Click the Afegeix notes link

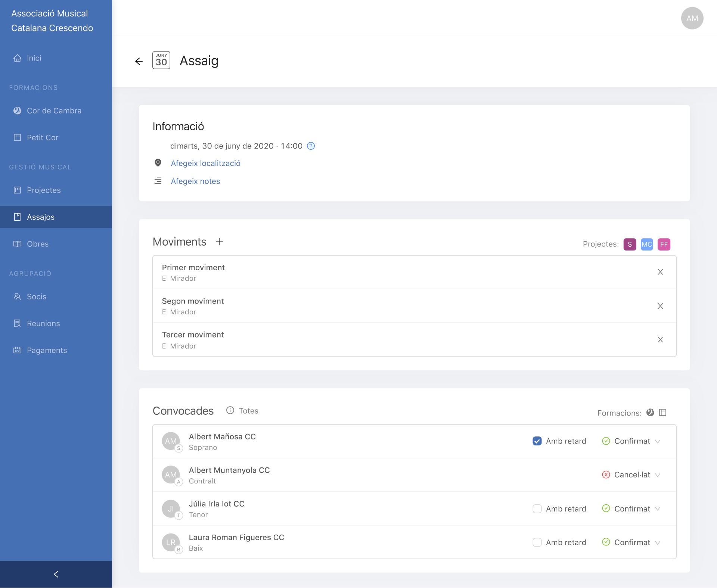(195, 181)
